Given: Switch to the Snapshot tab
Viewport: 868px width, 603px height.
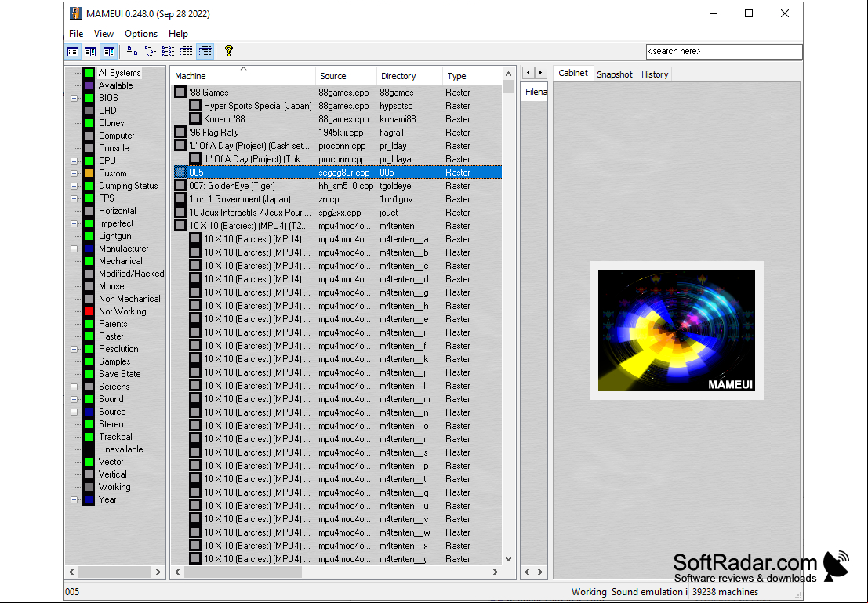Looking at the screenshot, I should click(615, 74).
